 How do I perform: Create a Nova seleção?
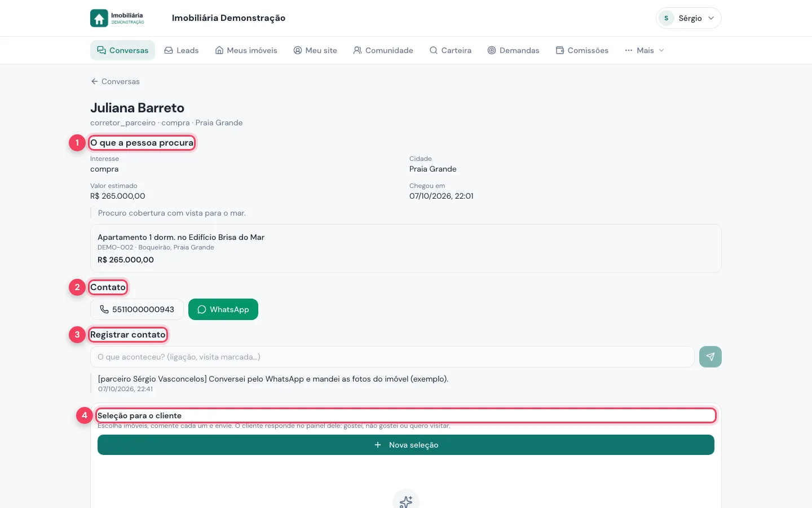coord(406,445)
